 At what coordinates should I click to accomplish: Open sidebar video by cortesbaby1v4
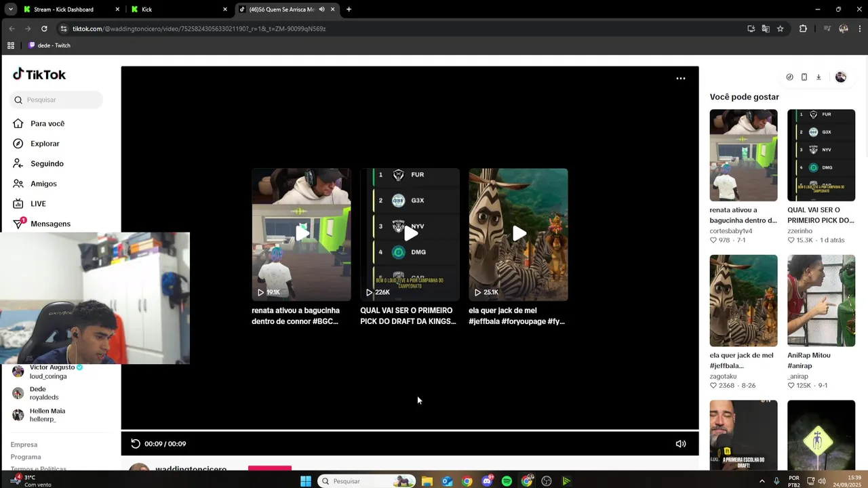tap(743, 155)
